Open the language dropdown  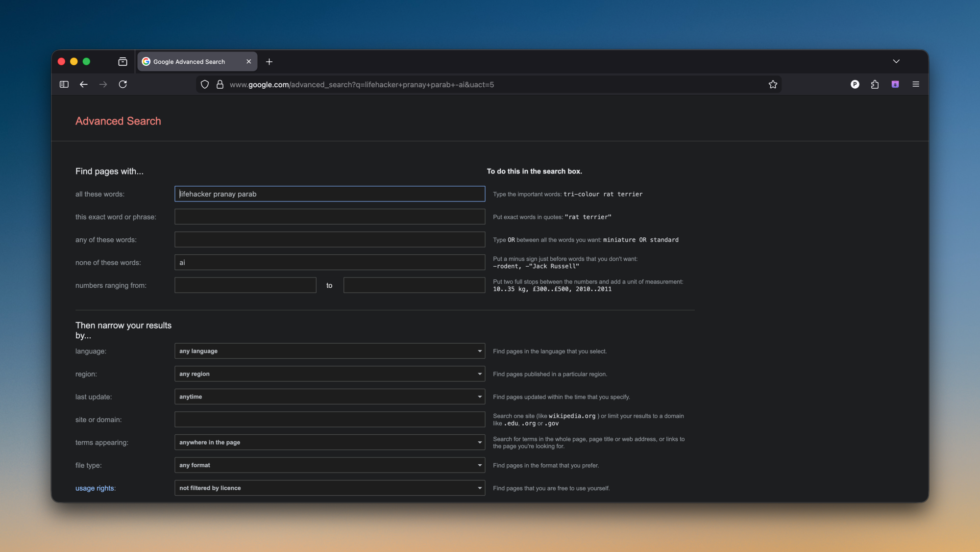click(329, 351)
